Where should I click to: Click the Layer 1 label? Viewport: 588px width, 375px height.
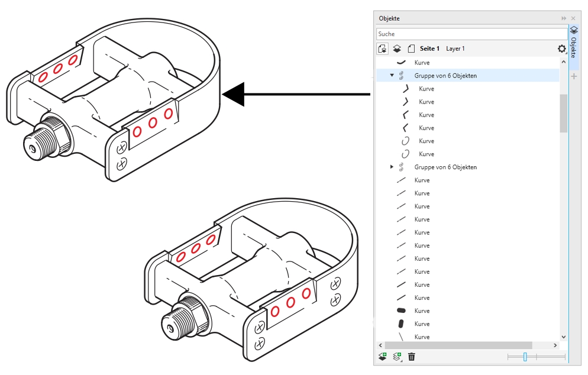coord(455,49)
